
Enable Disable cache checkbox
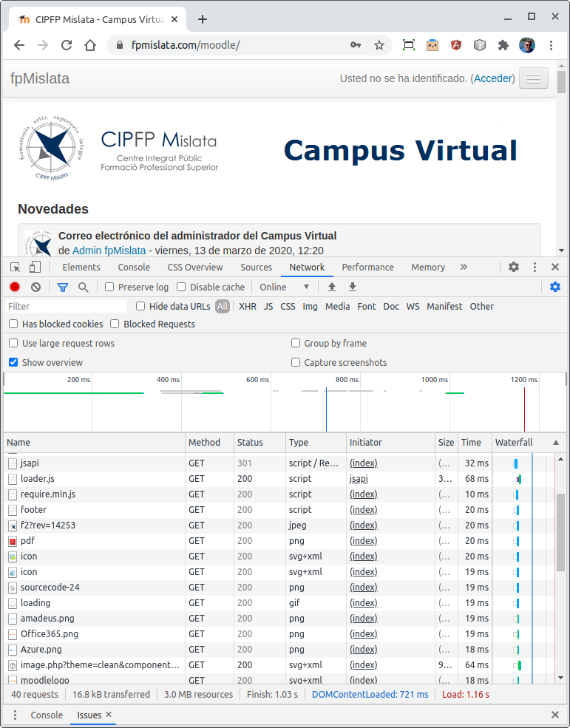pos(182,287)
